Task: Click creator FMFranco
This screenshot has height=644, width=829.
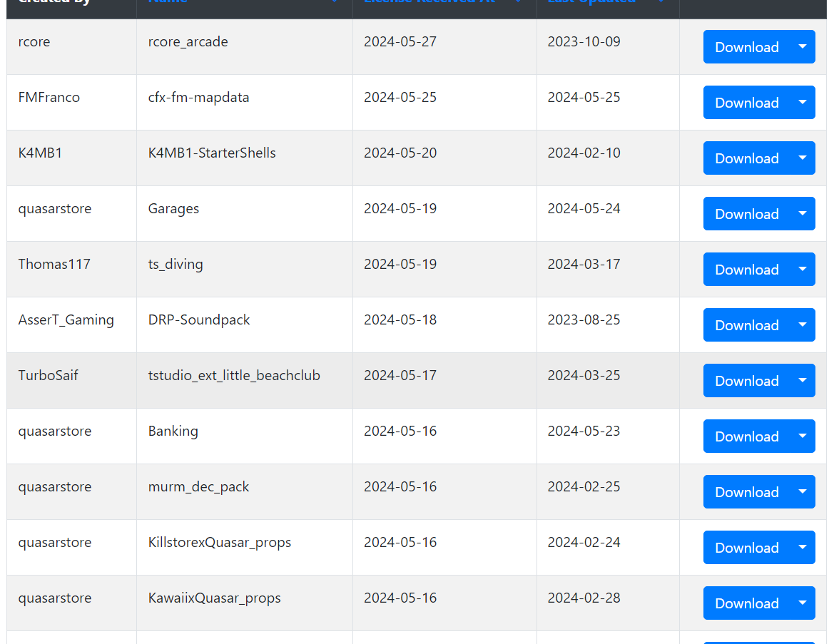Action: coord(49,97)
